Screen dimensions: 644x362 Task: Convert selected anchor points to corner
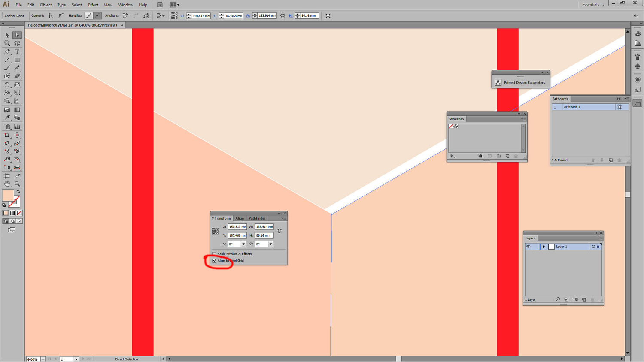click(x=51, y=16)
